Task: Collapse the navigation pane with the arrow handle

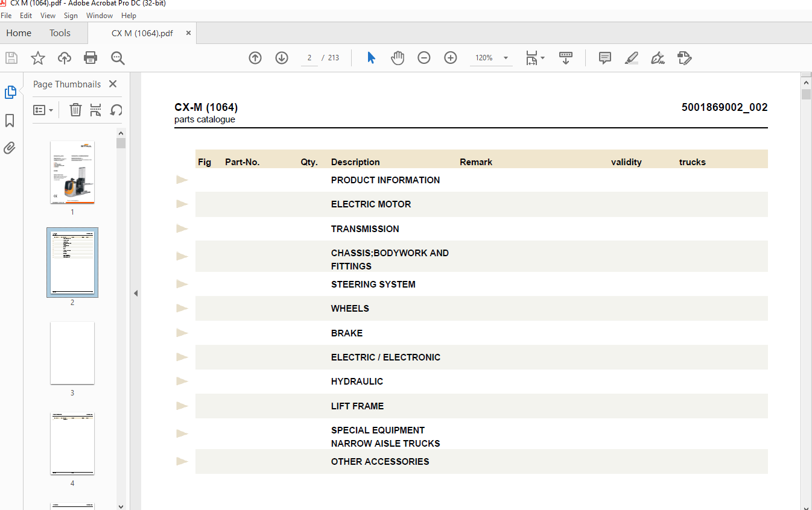Action: point(136,293)
